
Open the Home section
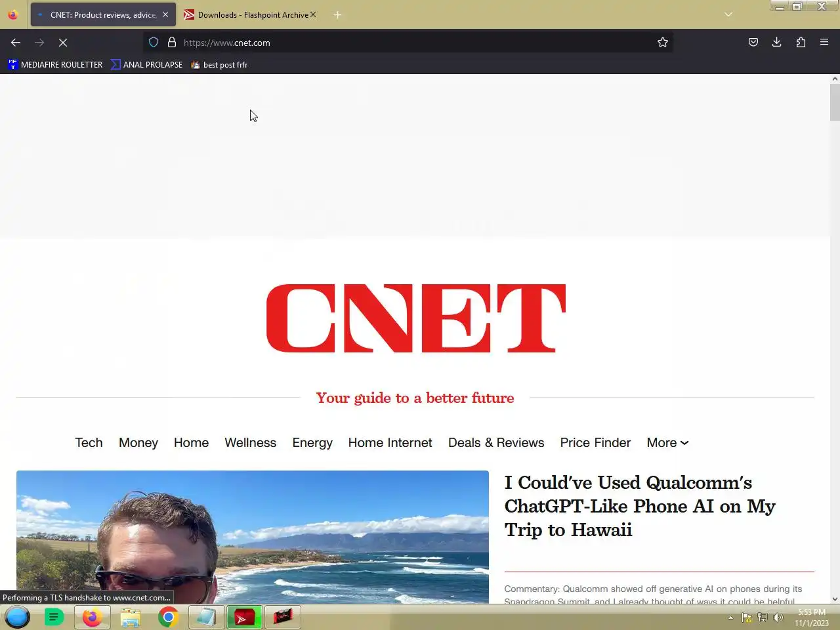pyautogui.click(x=191, y=443)
